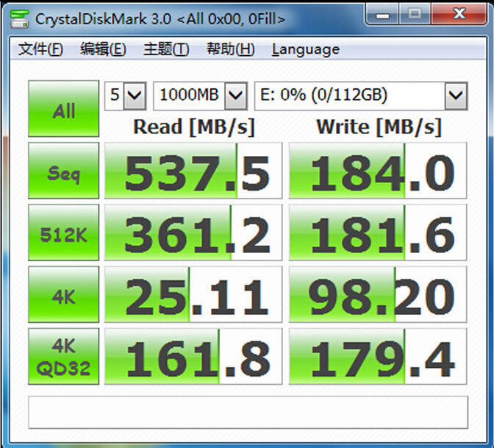Click the 512K write result 181.6
This screenshot has width=494, height=448.
click(378, 232)
